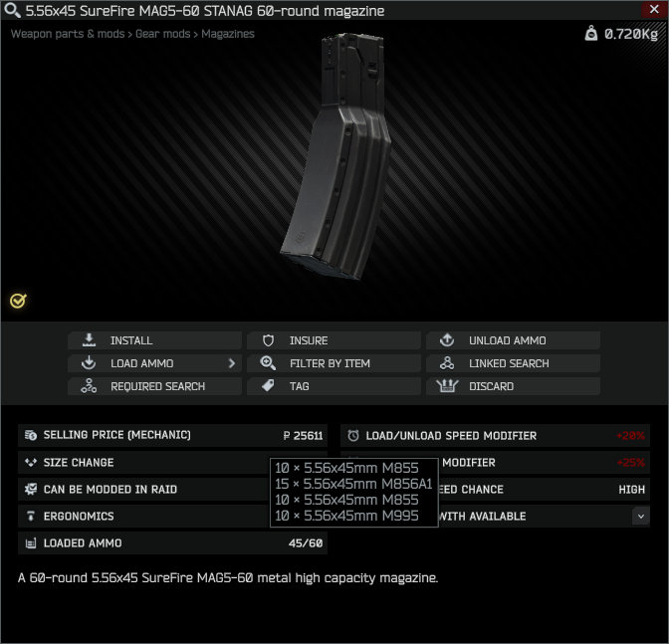669x644 pixels.
Task: Click the magnifier search icon in title
Action: tap(12, 10)
